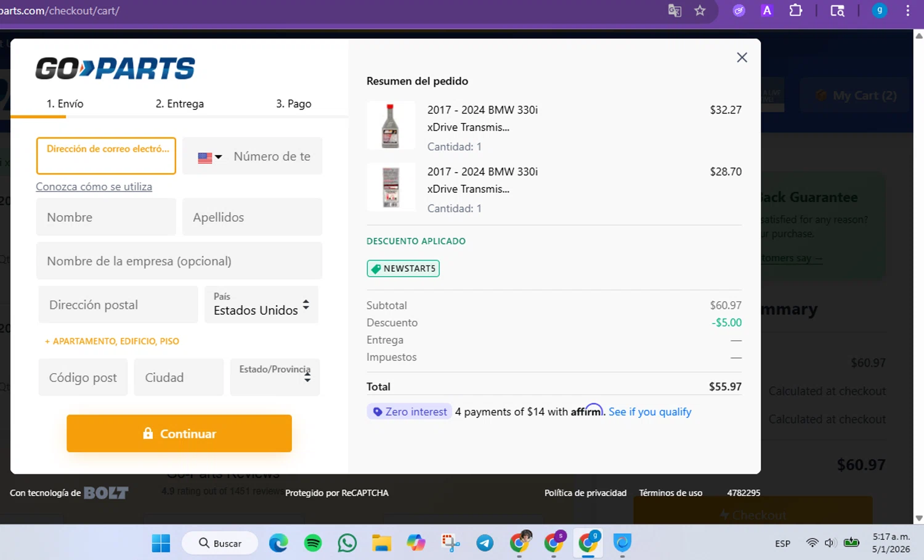Open Spotify from the taskbar
The image size is (924, 560).
[x=313, y=543]
